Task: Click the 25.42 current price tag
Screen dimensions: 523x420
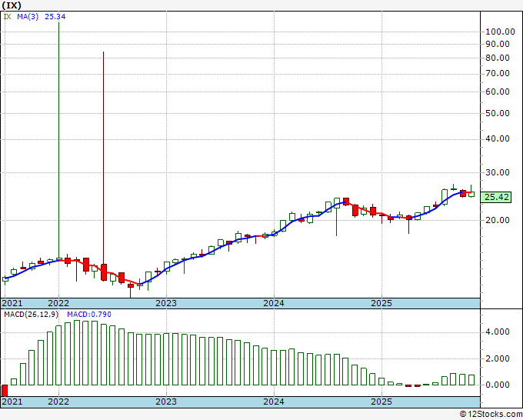Action: click(496, 198)
